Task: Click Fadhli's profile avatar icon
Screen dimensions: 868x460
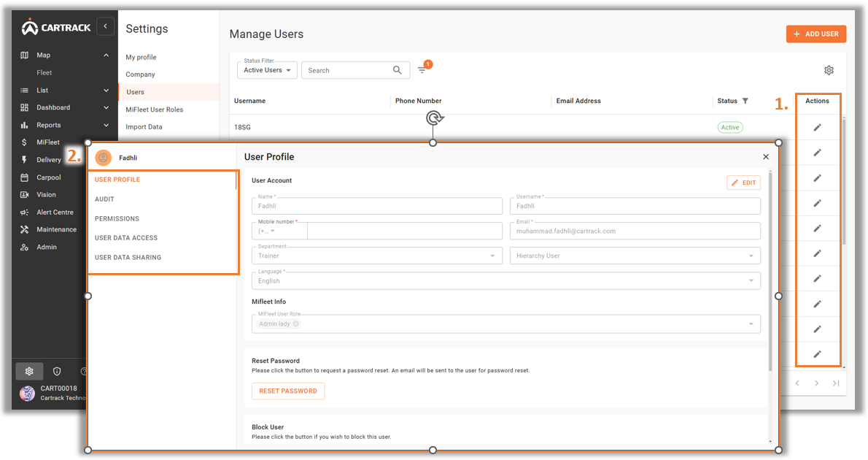Action: pos(103,158)
